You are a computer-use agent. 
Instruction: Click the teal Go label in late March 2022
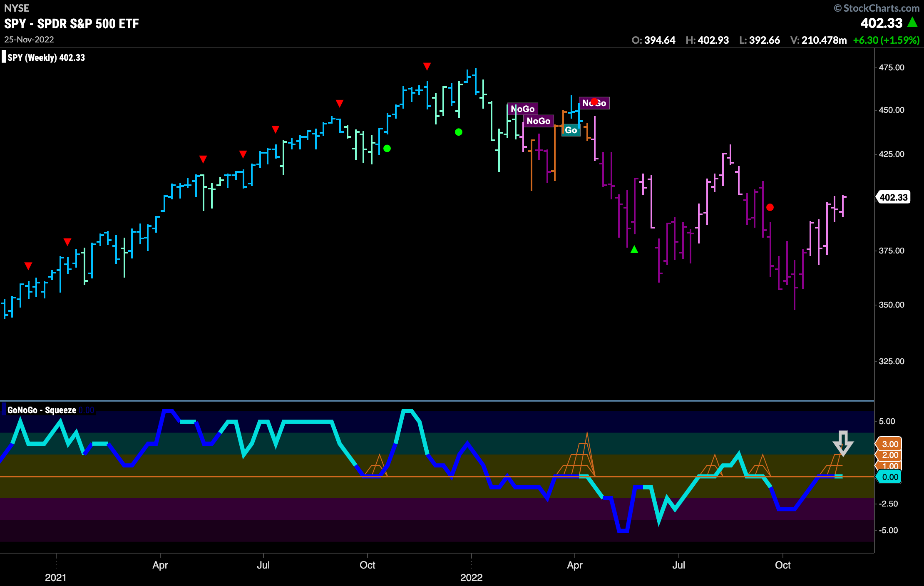point(571,130)
